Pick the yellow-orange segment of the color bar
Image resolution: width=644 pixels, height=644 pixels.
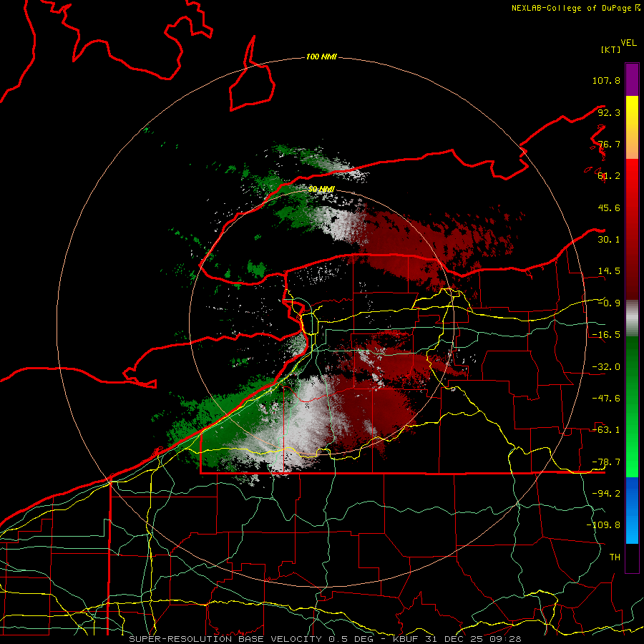pos(632,127)
